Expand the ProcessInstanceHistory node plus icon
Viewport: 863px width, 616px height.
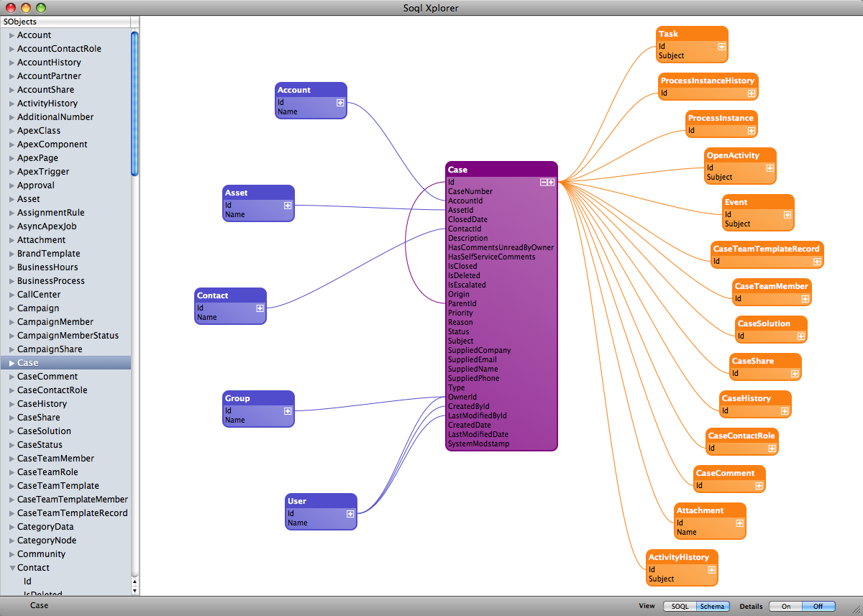click(x=752, y=93)
